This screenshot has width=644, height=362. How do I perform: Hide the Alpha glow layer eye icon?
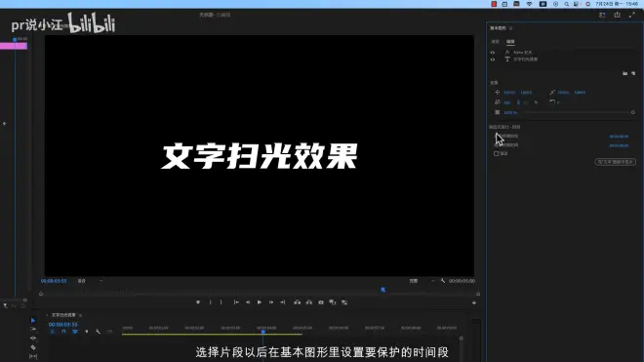(x=493, y=53)
